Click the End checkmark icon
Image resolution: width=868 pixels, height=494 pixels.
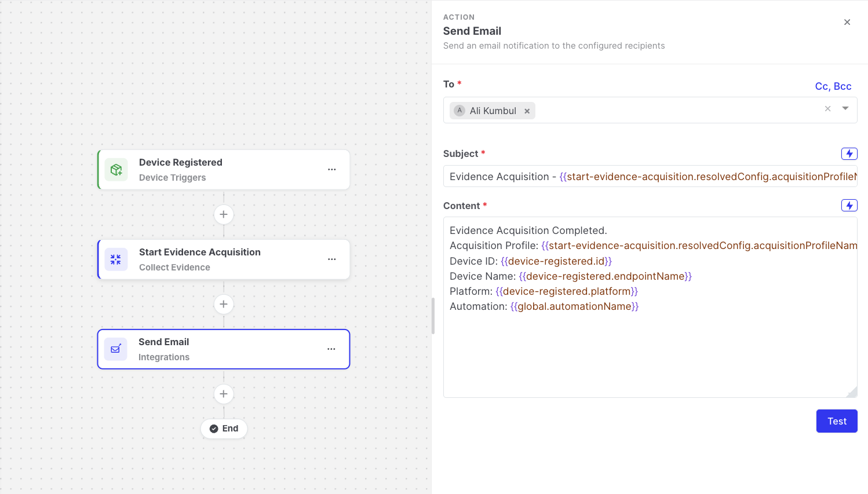214,429
